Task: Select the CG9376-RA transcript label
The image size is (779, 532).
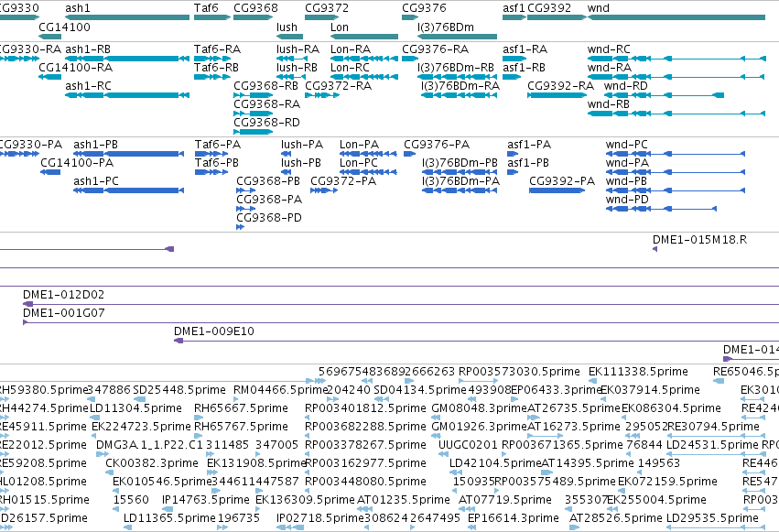Action: point(435,49)
